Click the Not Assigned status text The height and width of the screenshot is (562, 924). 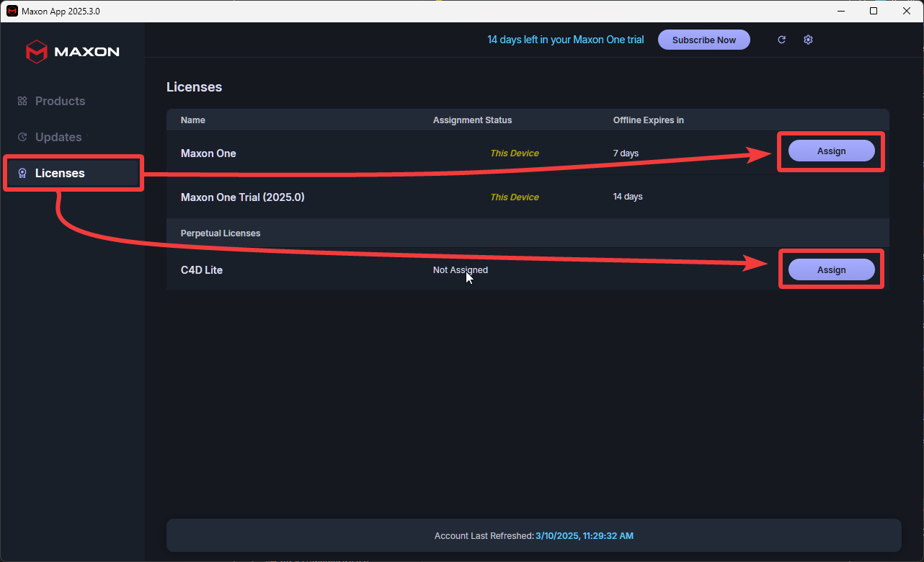(461, 270)
